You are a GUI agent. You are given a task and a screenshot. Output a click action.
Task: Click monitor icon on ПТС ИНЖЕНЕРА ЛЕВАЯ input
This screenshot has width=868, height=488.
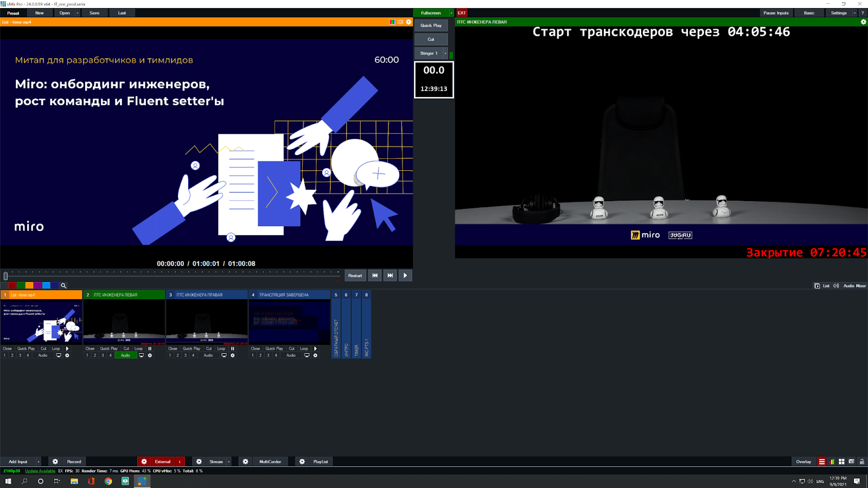click(x=141, y=355)
